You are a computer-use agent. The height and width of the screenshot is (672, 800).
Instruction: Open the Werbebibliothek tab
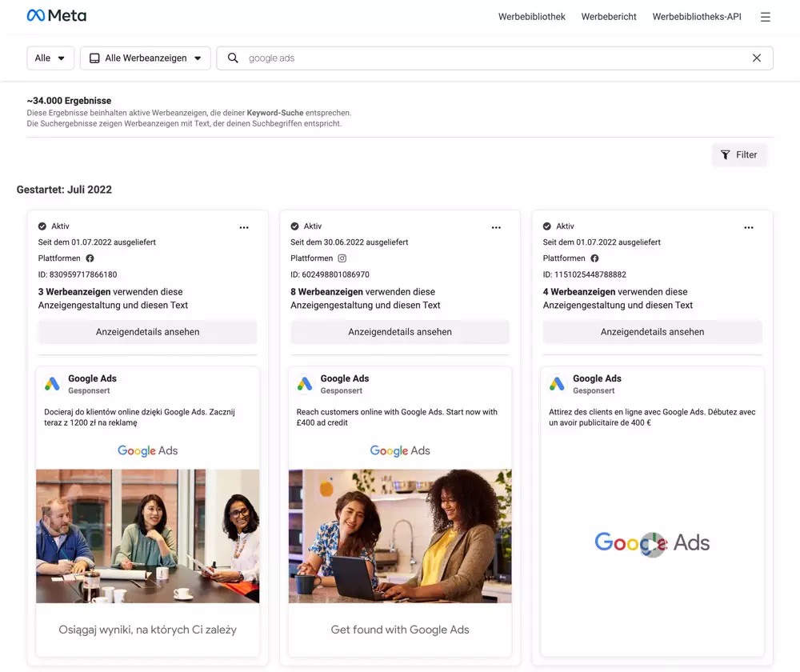(532, 17)
